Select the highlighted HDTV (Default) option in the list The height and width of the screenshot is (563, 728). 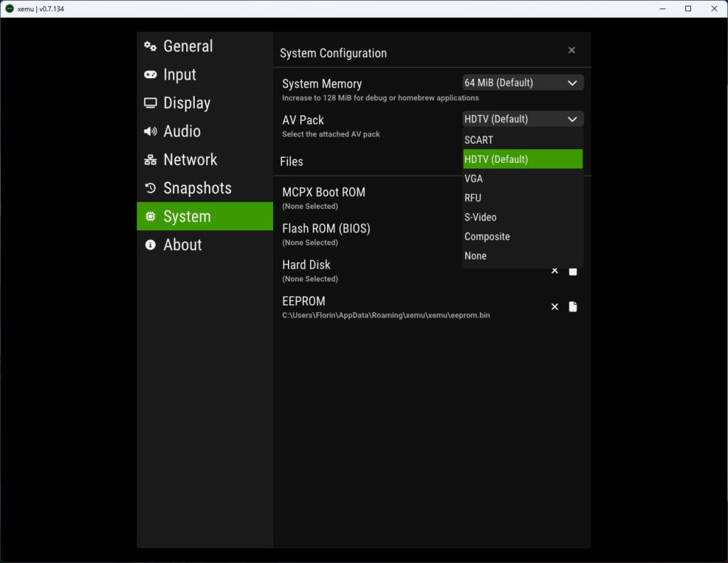(523, 159)
